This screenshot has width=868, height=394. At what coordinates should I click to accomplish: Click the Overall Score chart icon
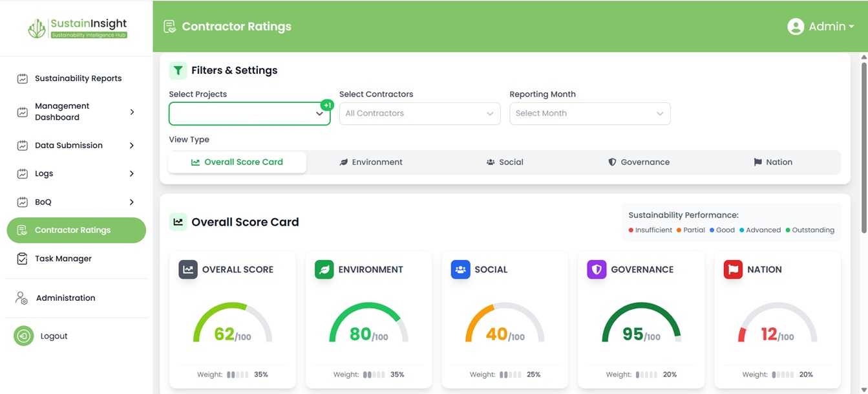point(188,270)
